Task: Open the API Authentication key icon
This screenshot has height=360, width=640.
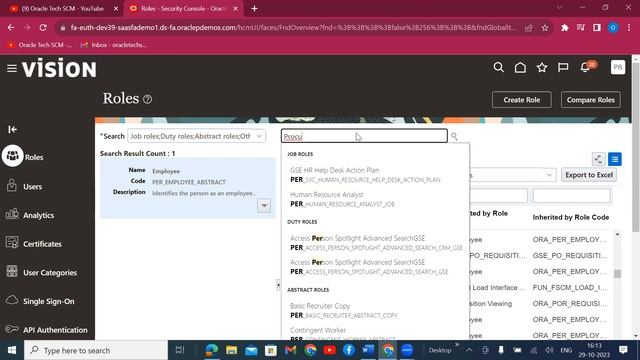Action: pos(12,329)
